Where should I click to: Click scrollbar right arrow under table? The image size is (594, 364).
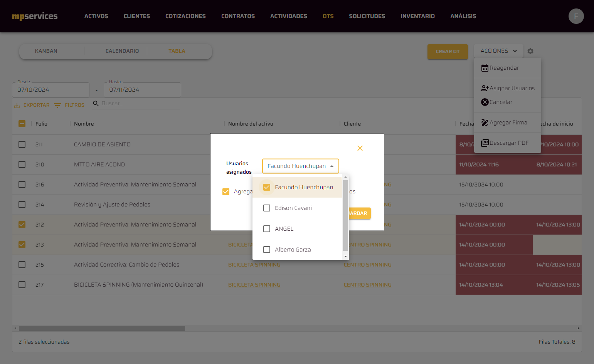pos(578,328)
